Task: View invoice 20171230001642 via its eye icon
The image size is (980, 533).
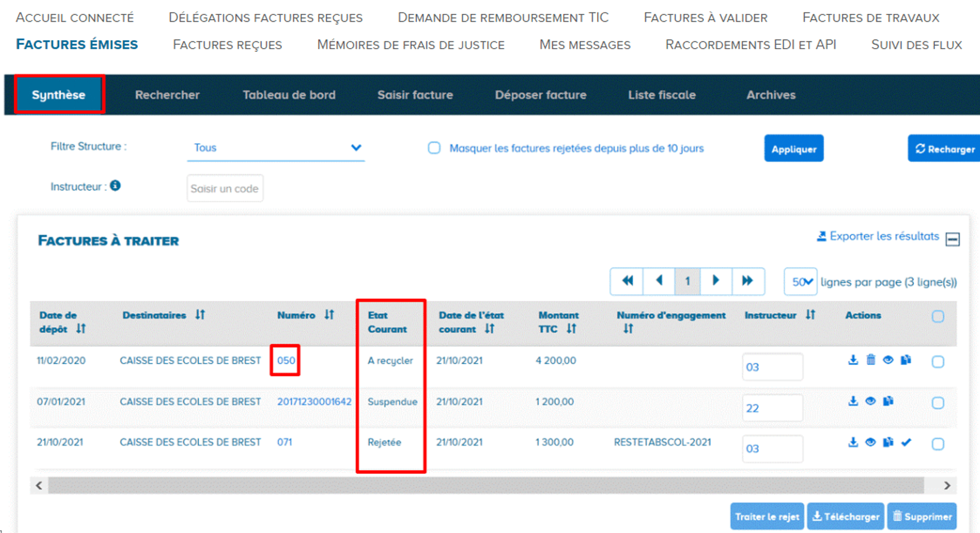Action: click(x=871, y=401)
